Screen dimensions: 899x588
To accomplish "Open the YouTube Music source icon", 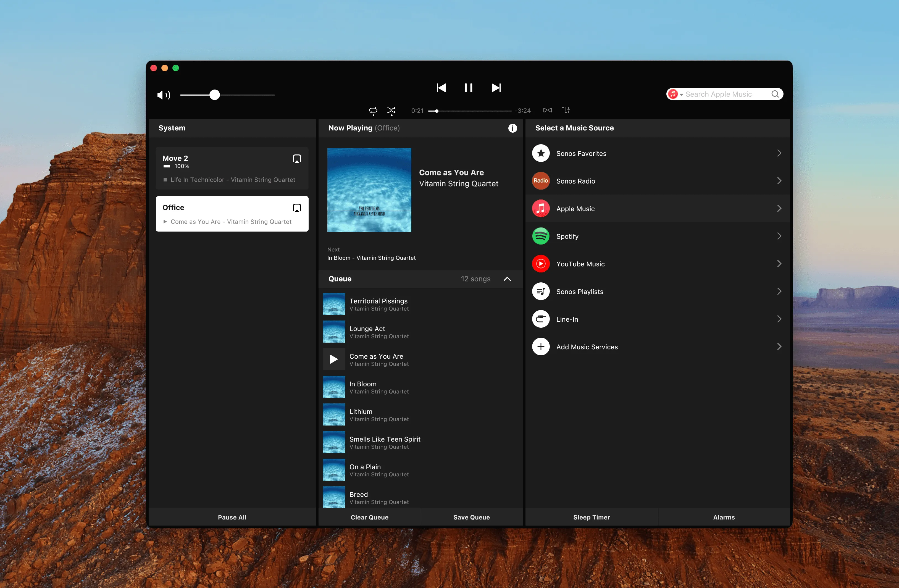I will [x=541, y=264].
